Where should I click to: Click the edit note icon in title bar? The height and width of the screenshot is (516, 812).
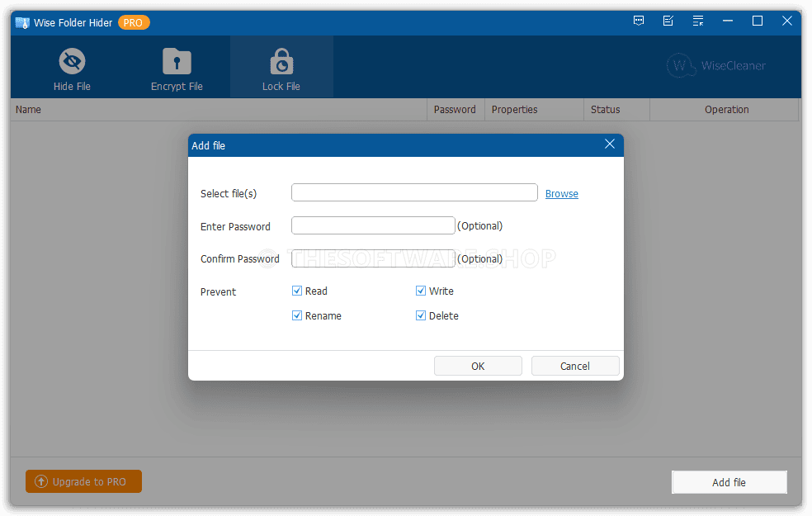[x=668, y=21]
